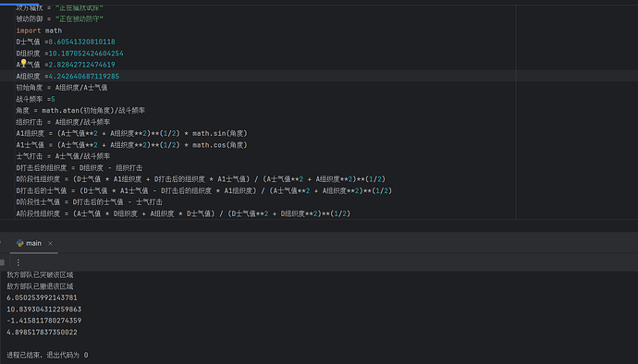Place cursor on the import math line

(39, 30)
